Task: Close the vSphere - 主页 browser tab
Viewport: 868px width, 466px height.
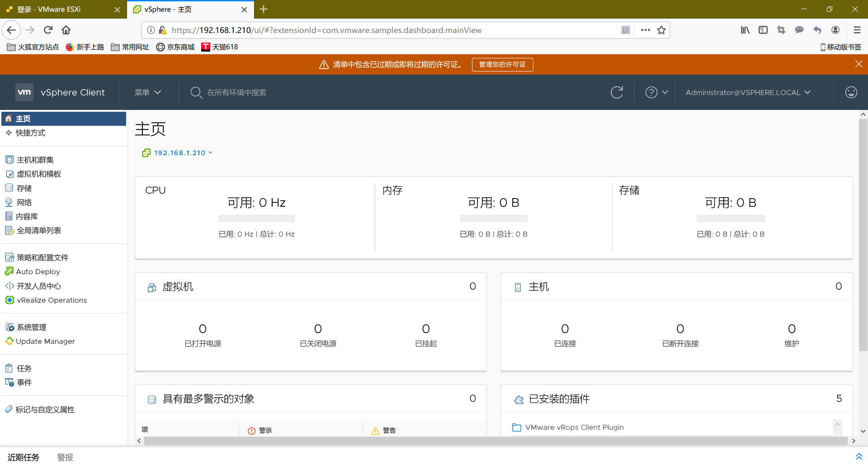Action: pyautogui.click(x=245, y=10)
